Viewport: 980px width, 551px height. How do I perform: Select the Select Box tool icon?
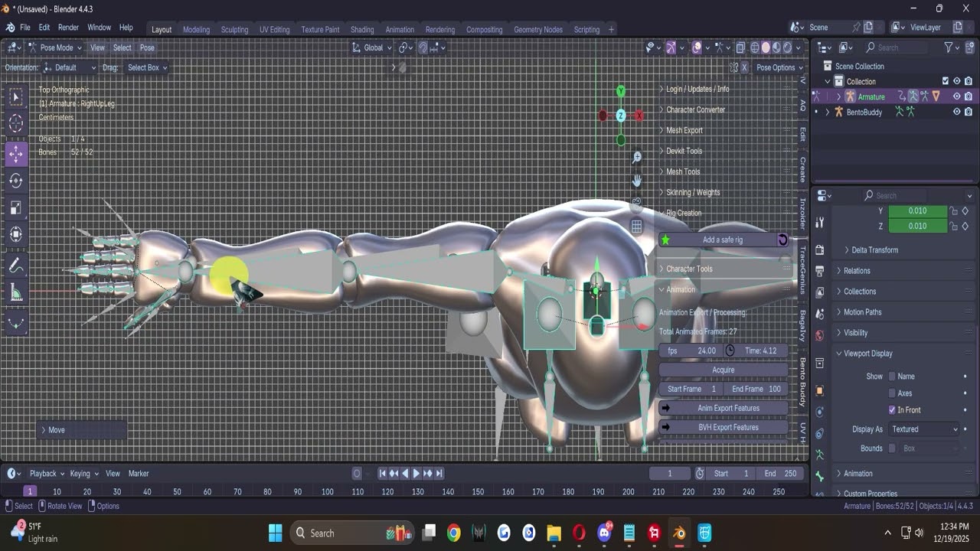[16, 96]
